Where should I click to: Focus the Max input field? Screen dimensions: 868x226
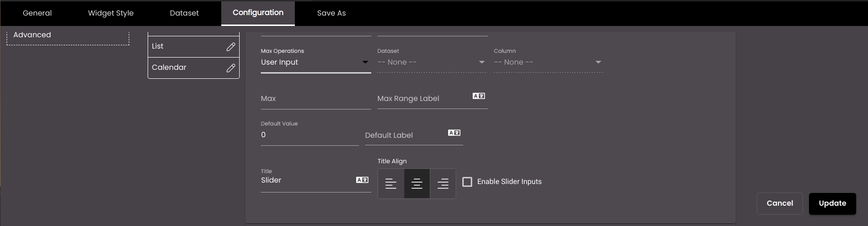coord(316,99)
